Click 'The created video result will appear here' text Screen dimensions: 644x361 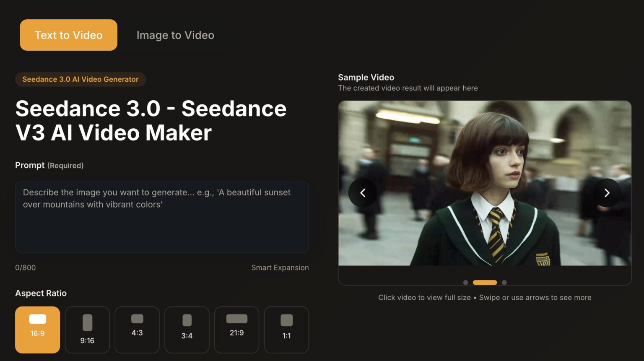coord(408,88)
